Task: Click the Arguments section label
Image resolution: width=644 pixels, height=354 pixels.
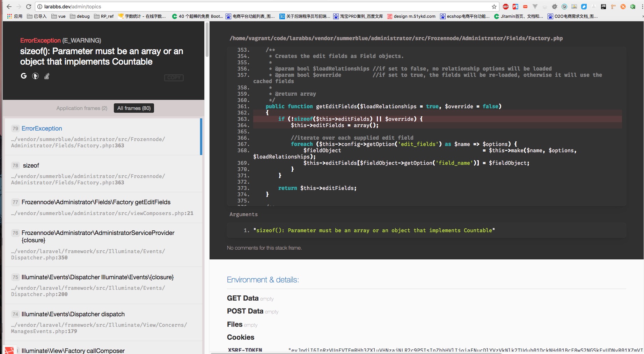Action: (x=243, y=214)
